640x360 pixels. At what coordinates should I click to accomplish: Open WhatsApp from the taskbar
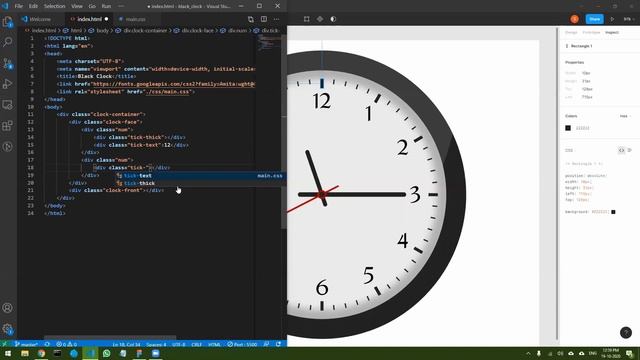coord(107,353)
